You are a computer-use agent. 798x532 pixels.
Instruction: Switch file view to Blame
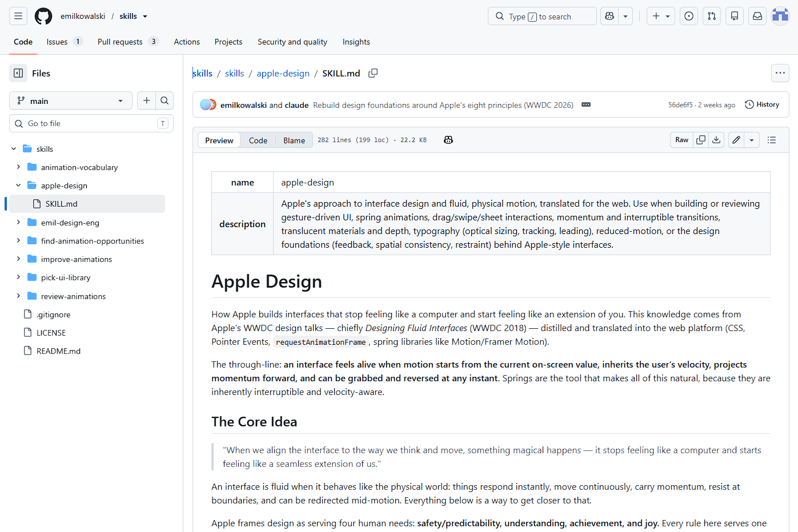[294, 140]
